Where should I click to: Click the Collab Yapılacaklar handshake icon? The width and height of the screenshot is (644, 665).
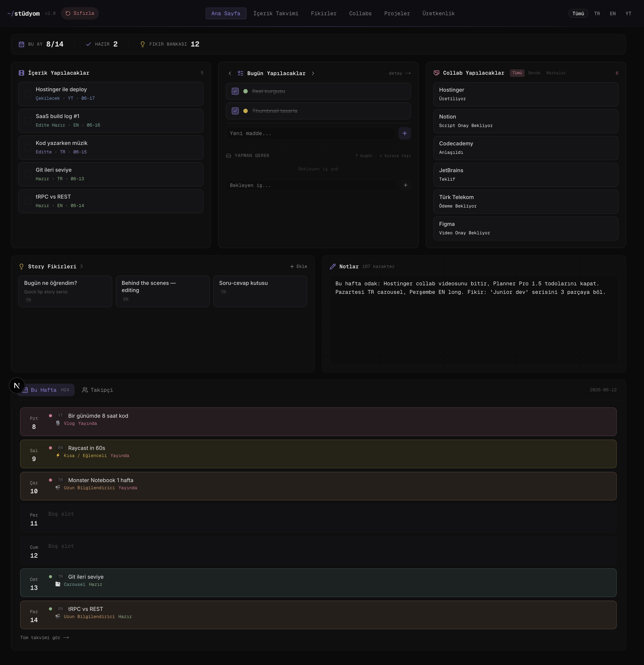(436, 73)
